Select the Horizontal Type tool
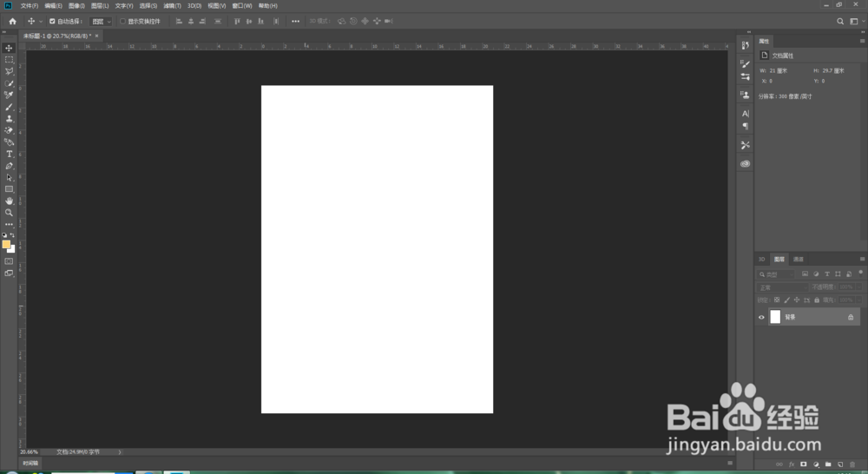 [x=9, y=154]
